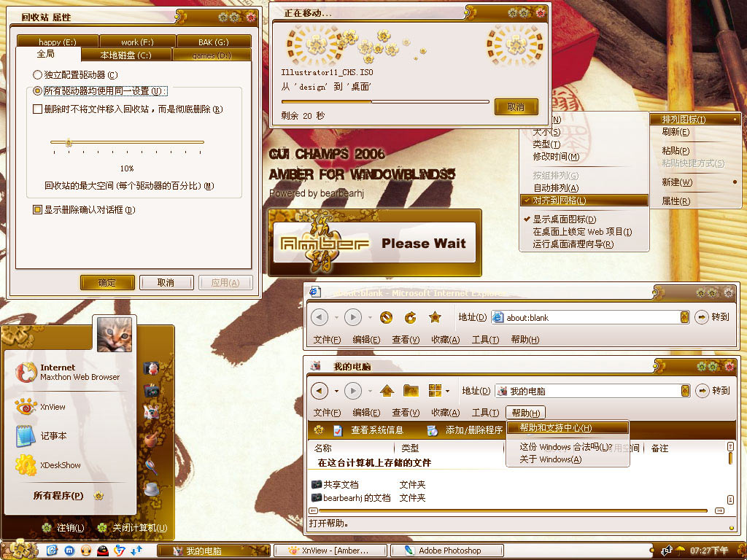Screen dimensions: 747x560
Task: Switch to XnView taskbar button
Action: [330, 551]
